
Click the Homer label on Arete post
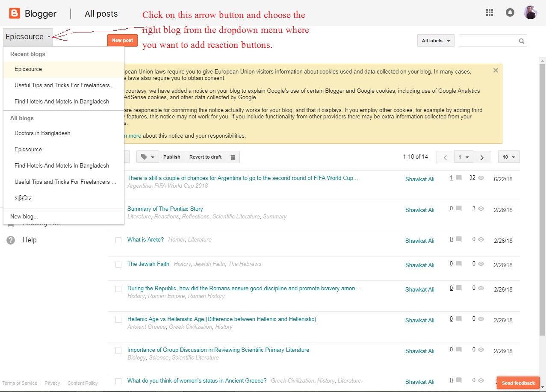click(x=176, y=239)
